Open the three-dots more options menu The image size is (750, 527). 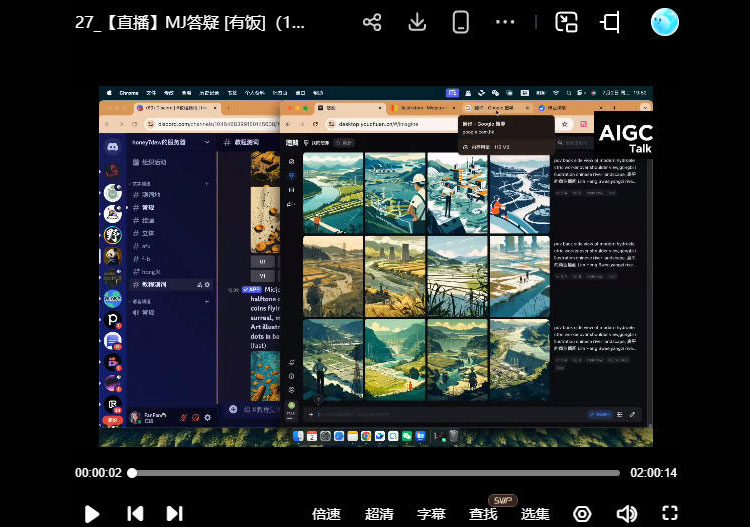[505, 22]
